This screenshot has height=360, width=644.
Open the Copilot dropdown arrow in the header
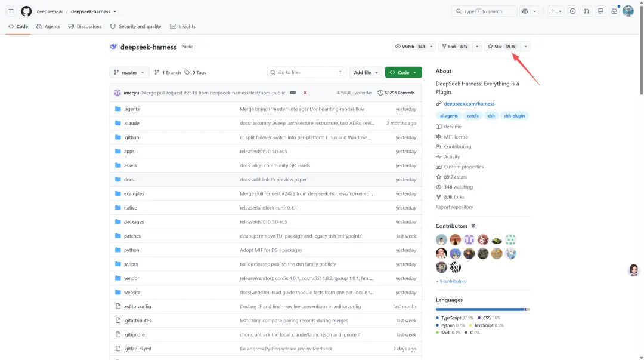click(535, 11)
